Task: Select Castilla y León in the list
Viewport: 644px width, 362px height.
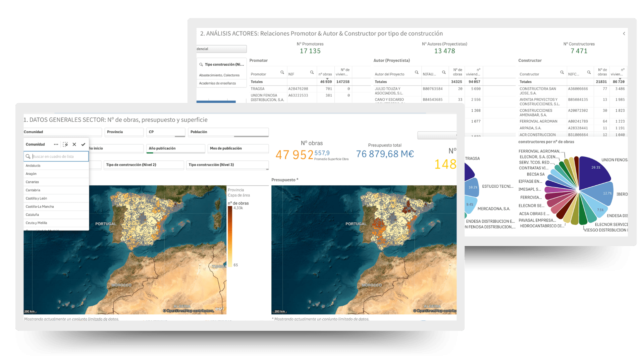Action: [x=56, y=198]
